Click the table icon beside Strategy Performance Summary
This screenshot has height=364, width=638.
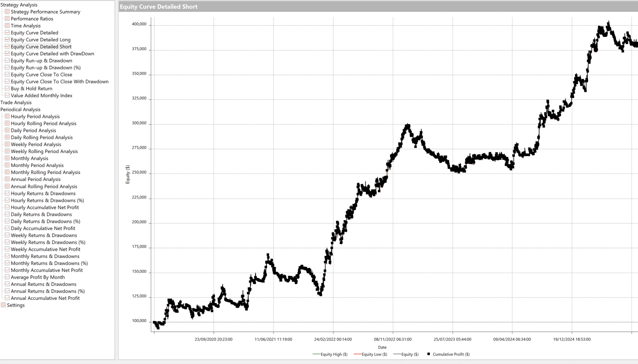coord(7,12)
